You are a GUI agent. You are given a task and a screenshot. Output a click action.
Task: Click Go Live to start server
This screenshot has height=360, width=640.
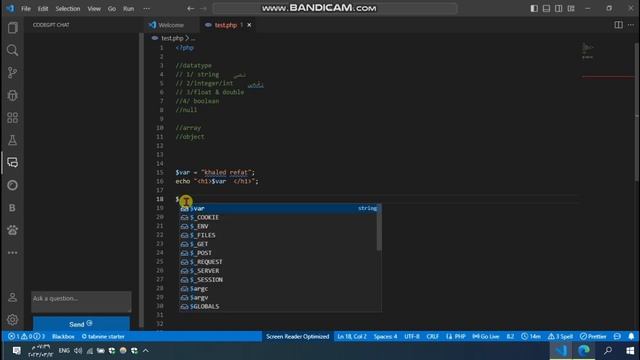click(486, 336)
